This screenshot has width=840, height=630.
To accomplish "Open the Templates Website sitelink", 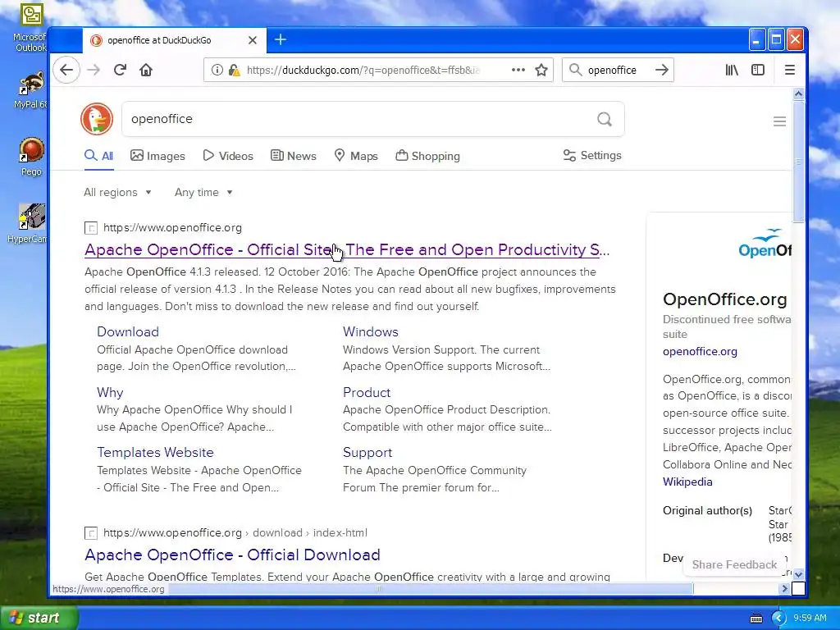I will [x=155, y=452].
